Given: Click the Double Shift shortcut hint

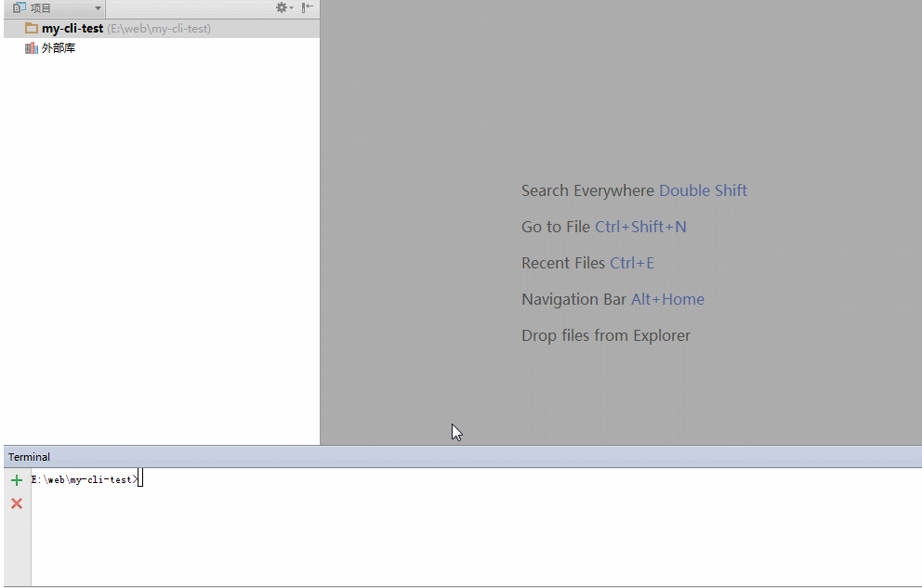Looking at the screenshot, I should pos(703,190).
